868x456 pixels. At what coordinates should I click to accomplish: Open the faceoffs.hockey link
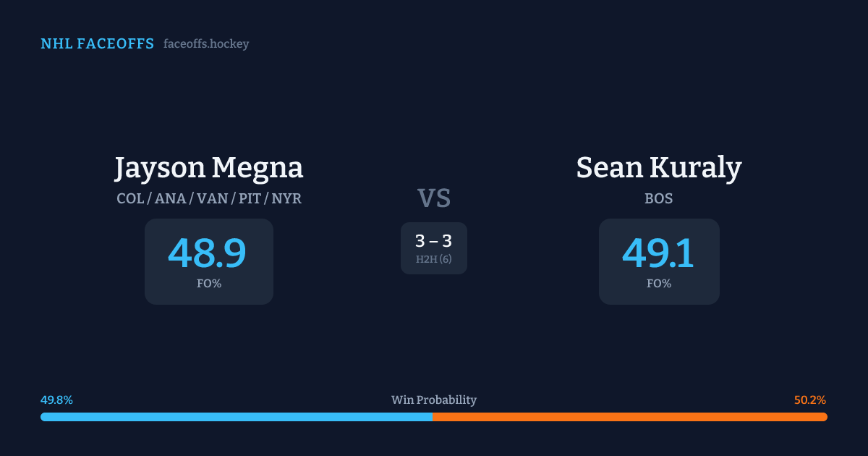(x=206, y=44)
